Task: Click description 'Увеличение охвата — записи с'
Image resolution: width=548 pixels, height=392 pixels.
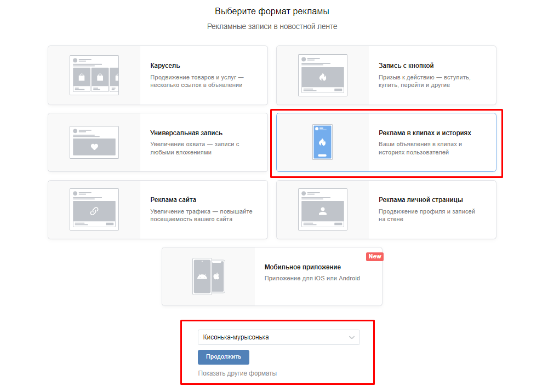Action: coord(195,144)
